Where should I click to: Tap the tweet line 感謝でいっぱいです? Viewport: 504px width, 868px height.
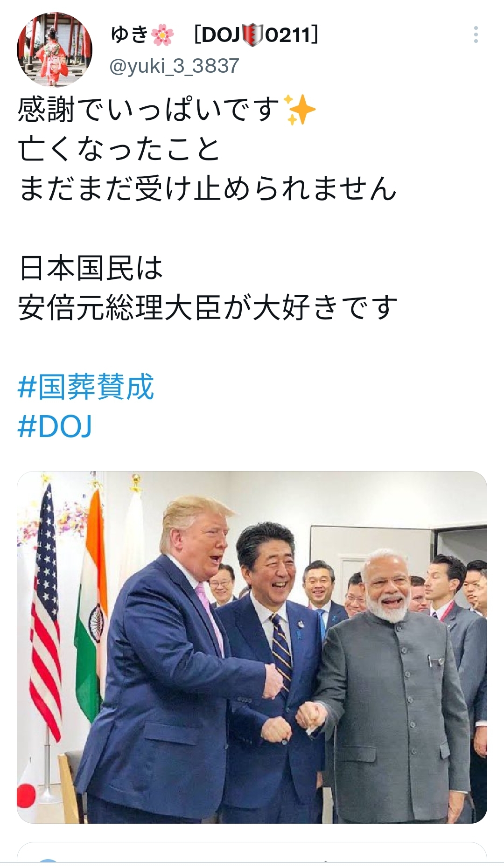pos(149,110)
